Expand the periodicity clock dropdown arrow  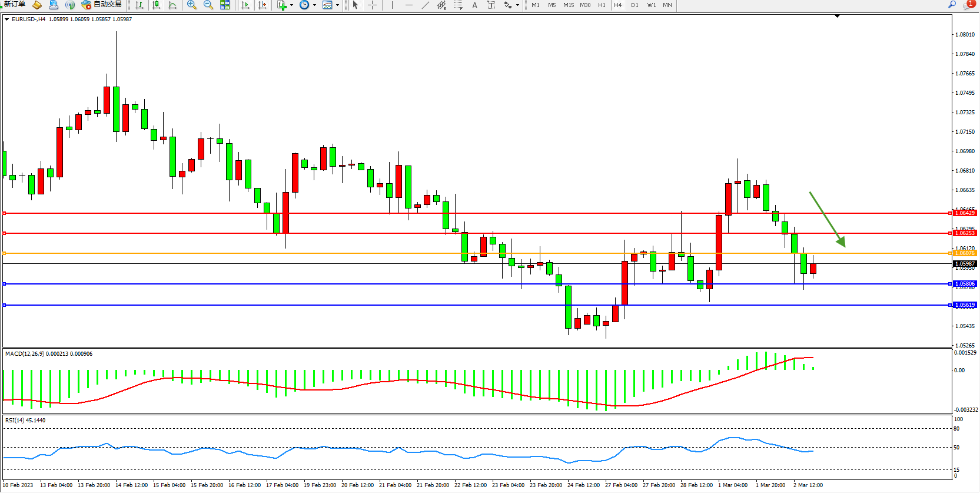point(314,5)
